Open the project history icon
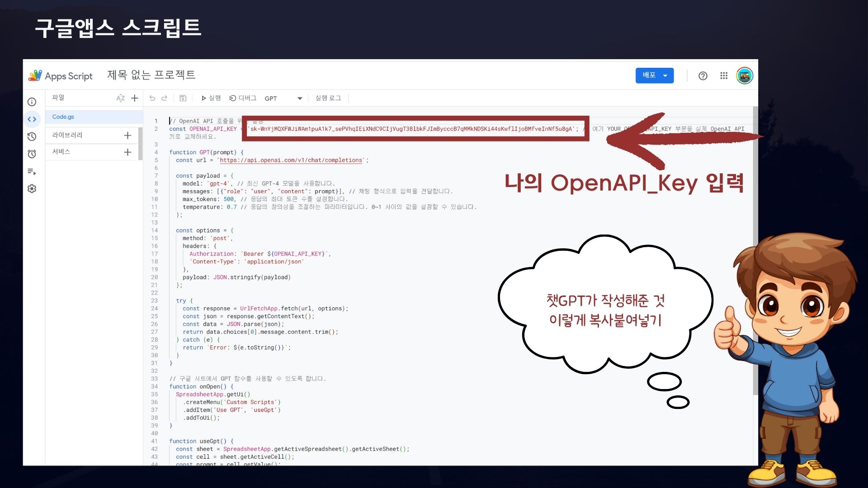 [32, 136]
